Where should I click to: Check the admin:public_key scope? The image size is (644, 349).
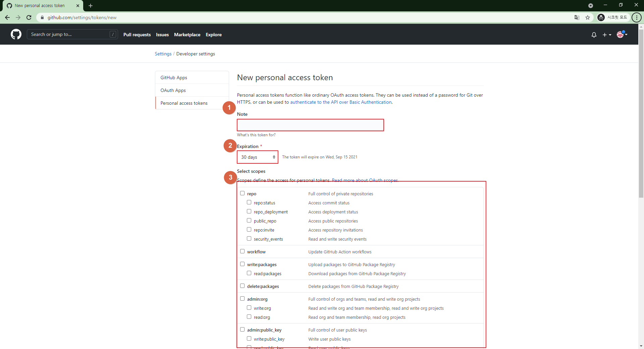click(x=243, y=330)
